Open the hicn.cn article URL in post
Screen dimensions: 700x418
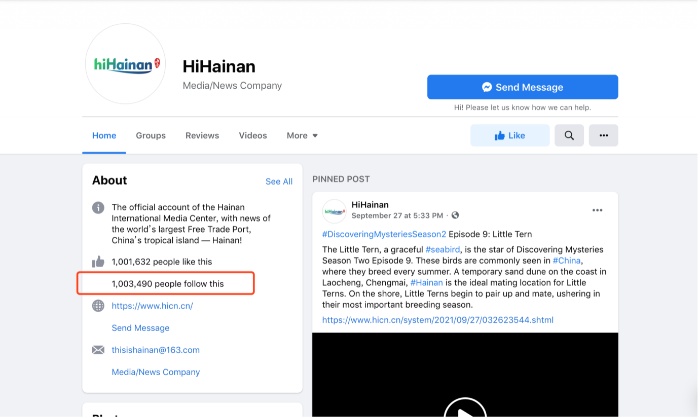point(438,320)
